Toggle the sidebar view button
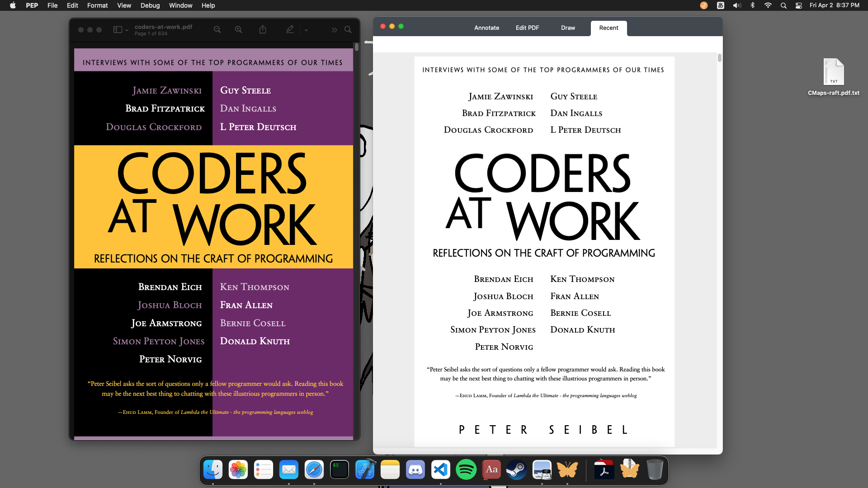 click(x=118, y=30)
